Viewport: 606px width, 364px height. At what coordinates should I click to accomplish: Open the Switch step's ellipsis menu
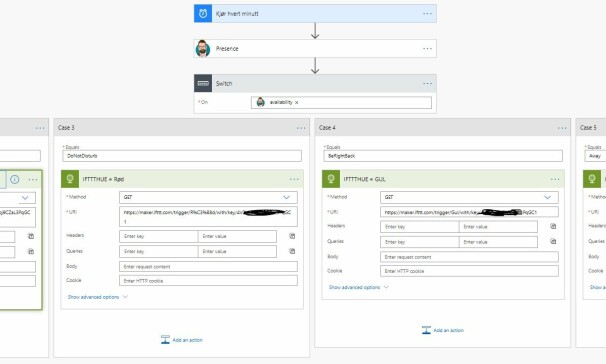427,83
